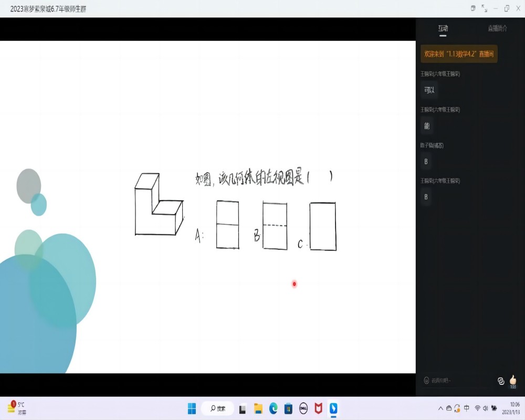Open the volume control in system tray

tap(485, 408)
